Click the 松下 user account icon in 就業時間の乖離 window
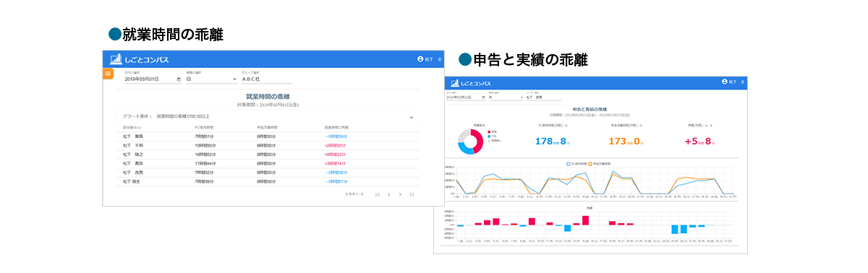This screenshot has width=868, height=273. click(x=420, y=59)
